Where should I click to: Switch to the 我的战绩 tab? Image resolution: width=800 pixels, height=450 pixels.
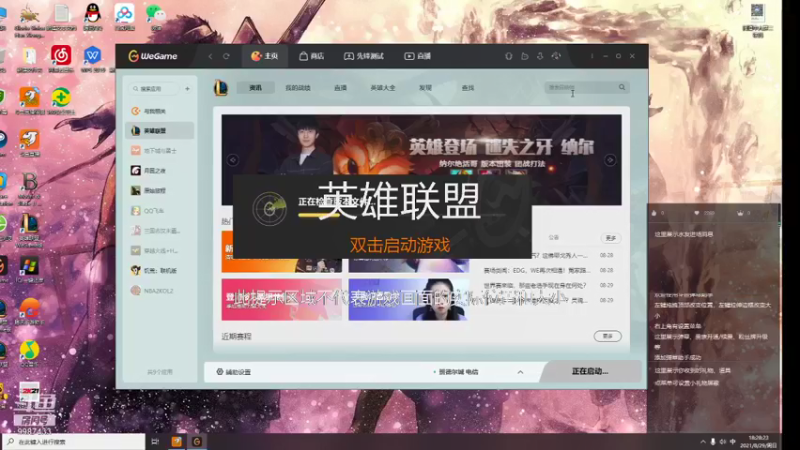tap(298, 88)
